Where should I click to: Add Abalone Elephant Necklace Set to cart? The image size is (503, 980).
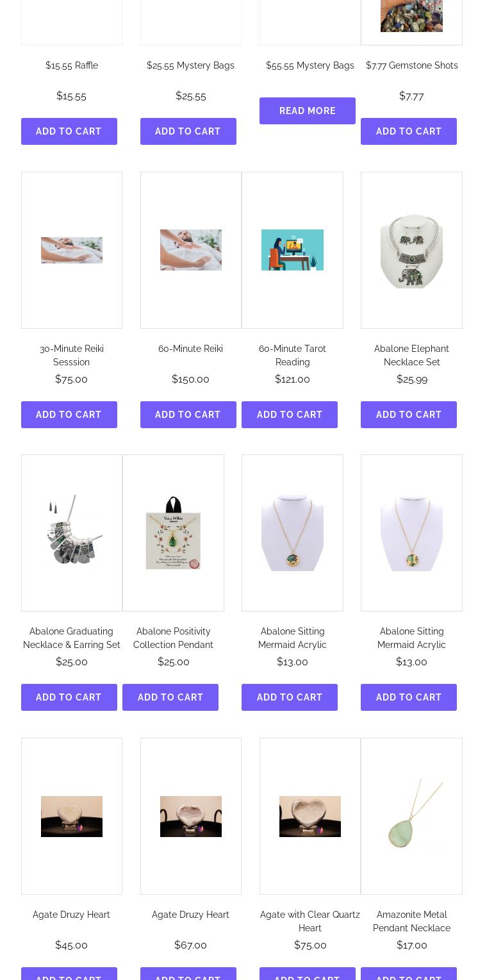[x=409, y=415]
